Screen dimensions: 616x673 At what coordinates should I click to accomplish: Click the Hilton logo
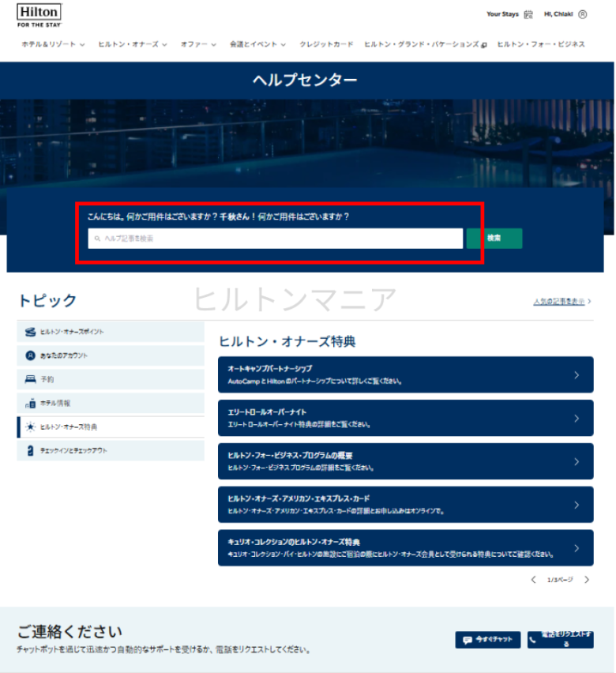39,16
